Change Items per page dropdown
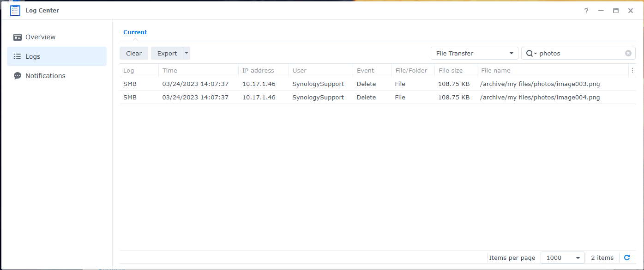 click(x=562, y=258)
